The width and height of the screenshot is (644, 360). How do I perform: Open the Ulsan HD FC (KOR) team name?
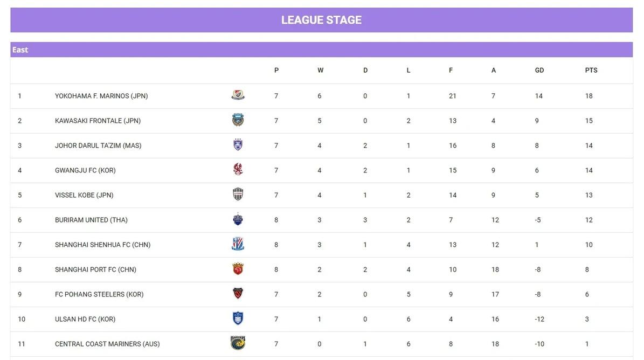(85, 320)
